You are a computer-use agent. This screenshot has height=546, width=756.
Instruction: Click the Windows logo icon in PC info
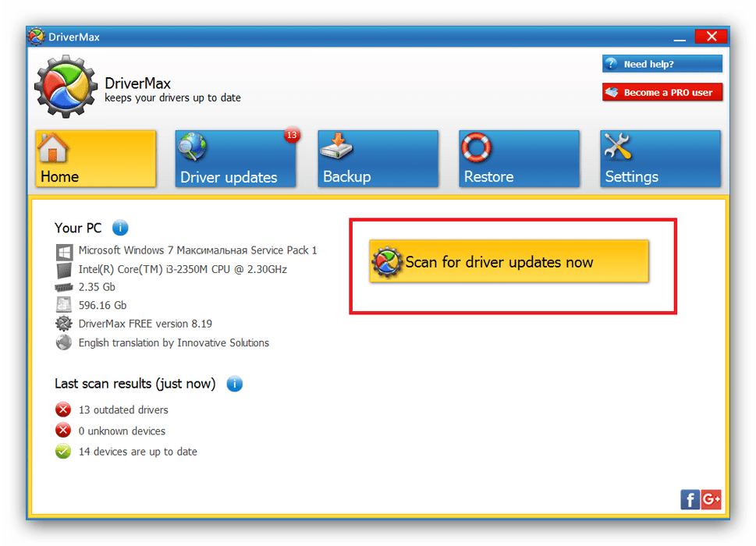(x=63, y=251)
